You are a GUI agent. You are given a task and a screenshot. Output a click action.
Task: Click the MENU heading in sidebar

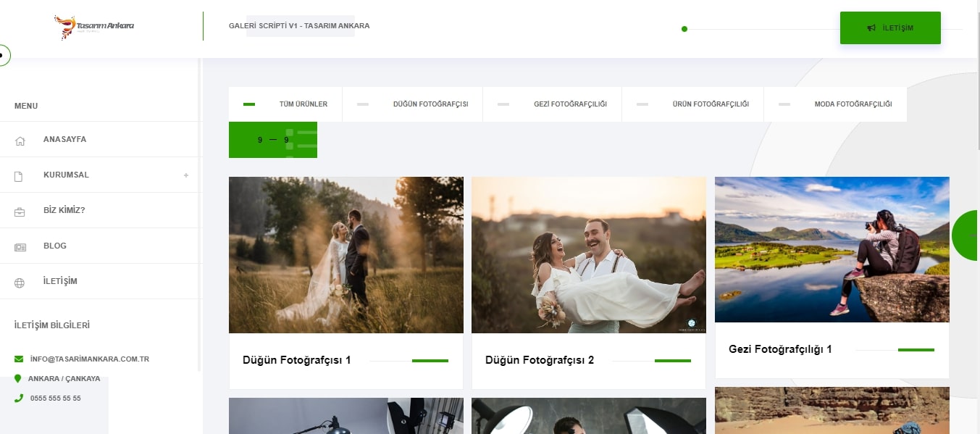pyautogui.click(x=26, y=106)
